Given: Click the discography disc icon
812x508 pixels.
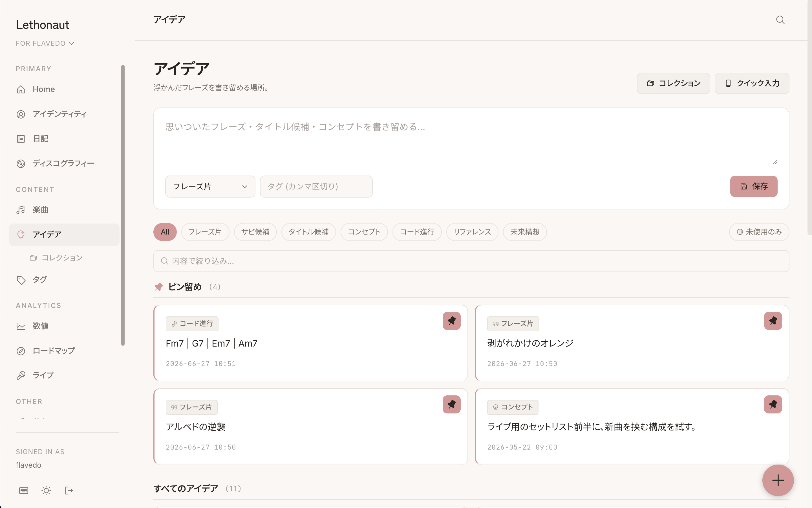Looking at the screenshot, I should pos(21,164).
